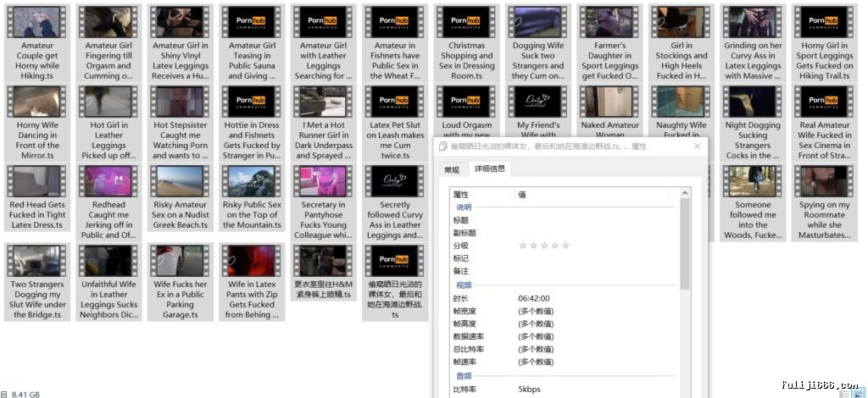Select the 数据速率 property row
868x398 pixels.
564,337
